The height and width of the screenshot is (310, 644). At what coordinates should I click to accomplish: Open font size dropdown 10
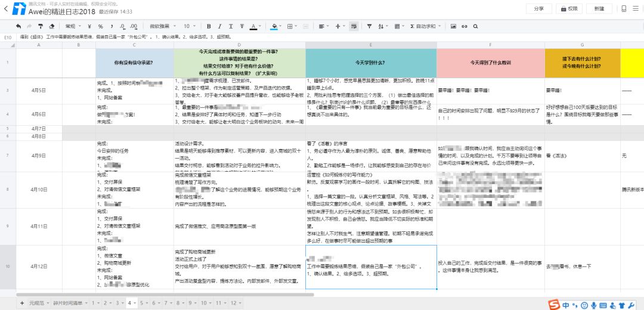[190, 26]
